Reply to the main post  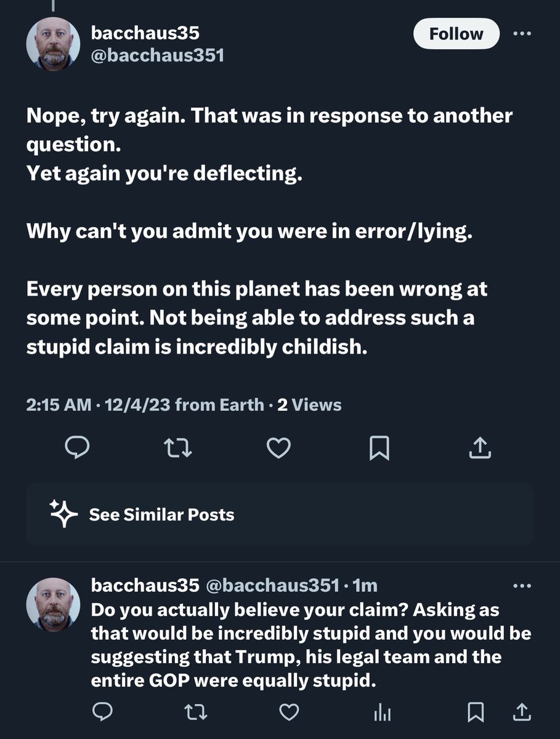click(78, 448)
